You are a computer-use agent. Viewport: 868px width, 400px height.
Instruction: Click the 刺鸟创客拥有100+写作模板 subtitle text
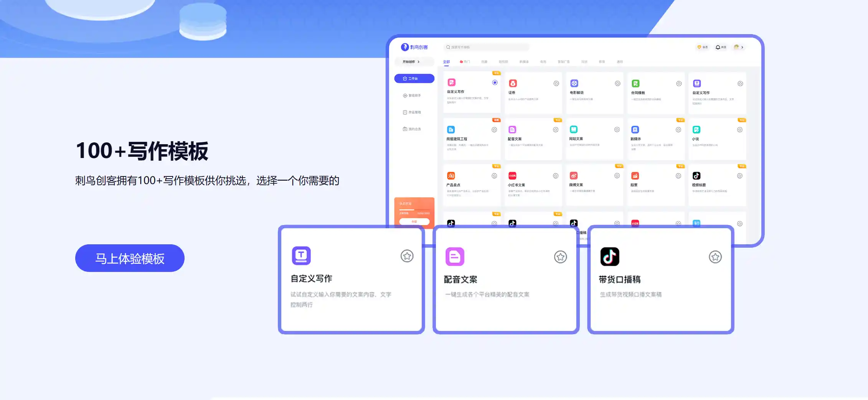(207, 181)
